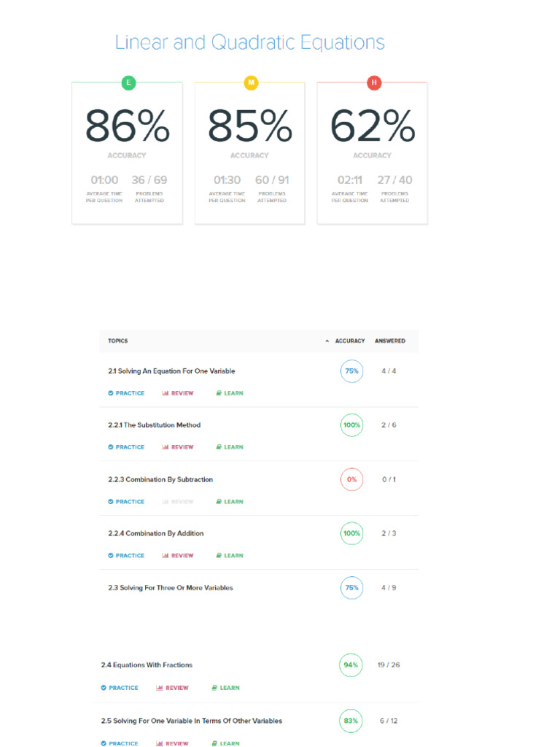
Task: Click the green E difficulty badge
Action: (x=128, y=83)
